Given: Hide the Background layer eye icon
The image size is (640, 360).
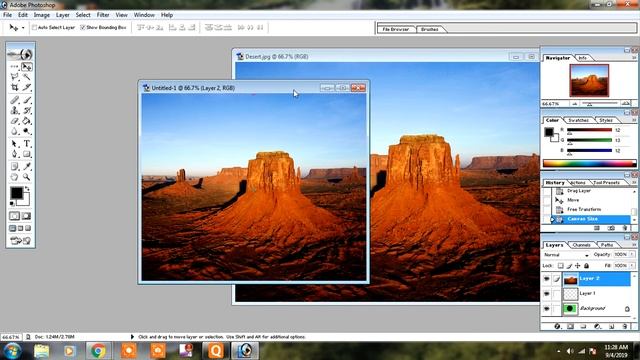Looking at the screenshot, I should [547, 309].
